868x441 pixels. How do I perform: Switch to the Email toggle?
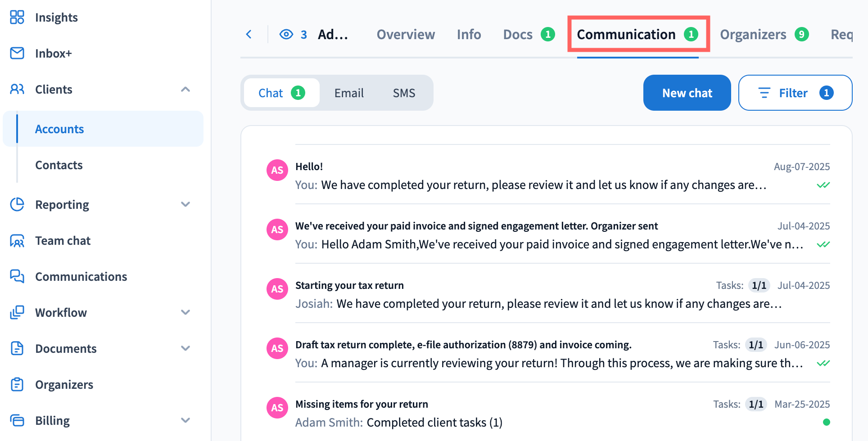pos(349,93)
